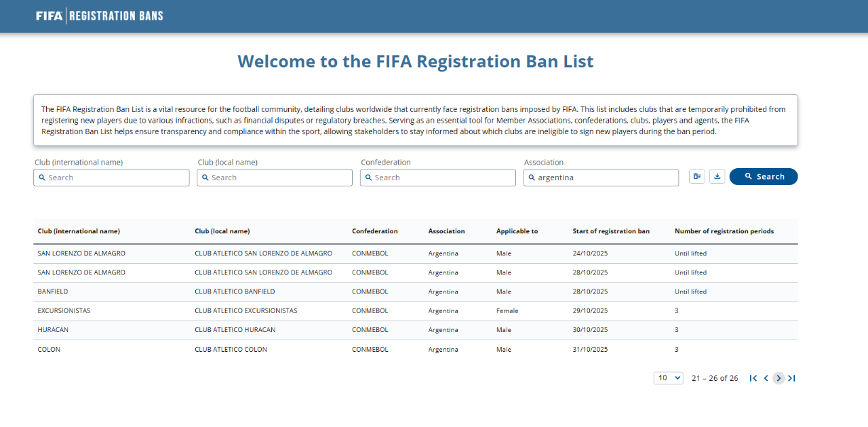Image resolution: width=868 pixels, height=427 pixels.
Task: Open the rows-per-page dropdown showing 10
Action: click(668, 378)
